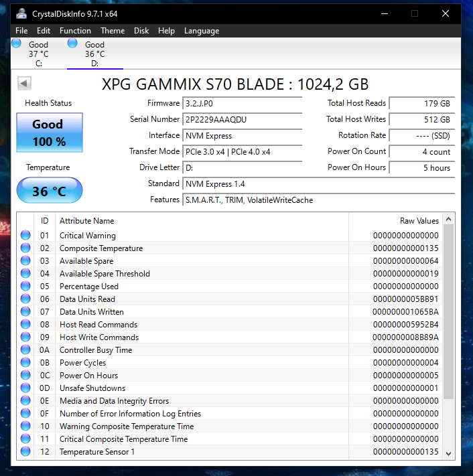Viewport: 473px width, 476px height.
Task: Click raw value 00000000000064
Action: tap(405, 261)
